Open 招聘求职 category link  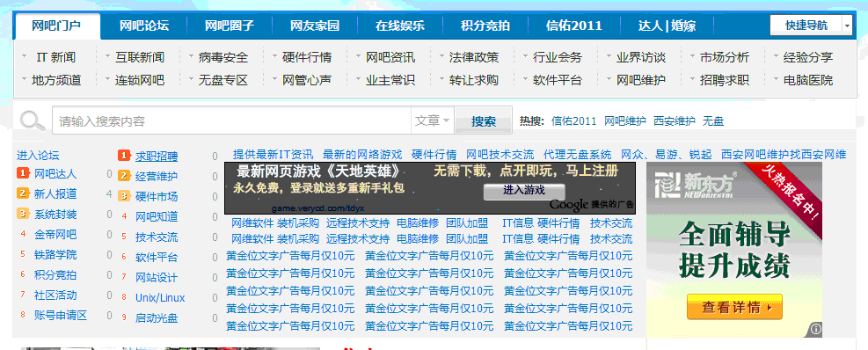point(725,80)
